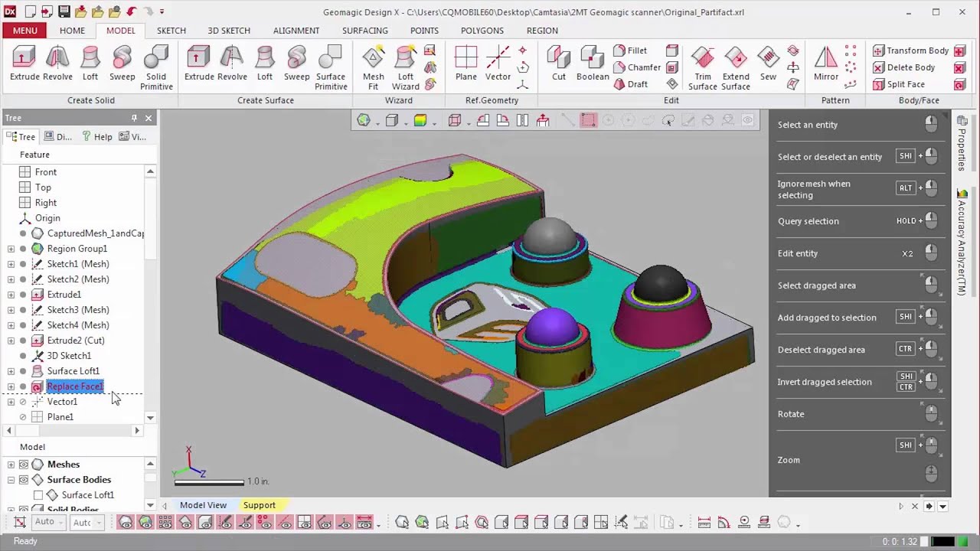This screenshot has width=980, height=551.
Task: Open the Properties side panel
Action: point(962,144)
